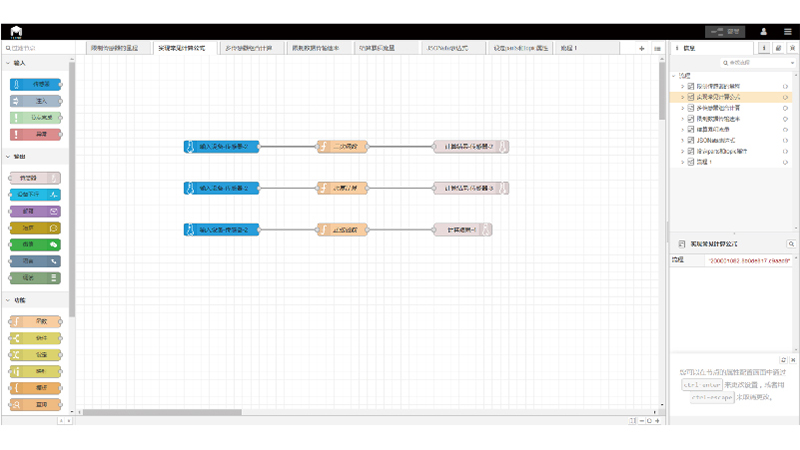Open the hamburger main menu
This screenshot has width=800, height=450.
tap(788, 32)
